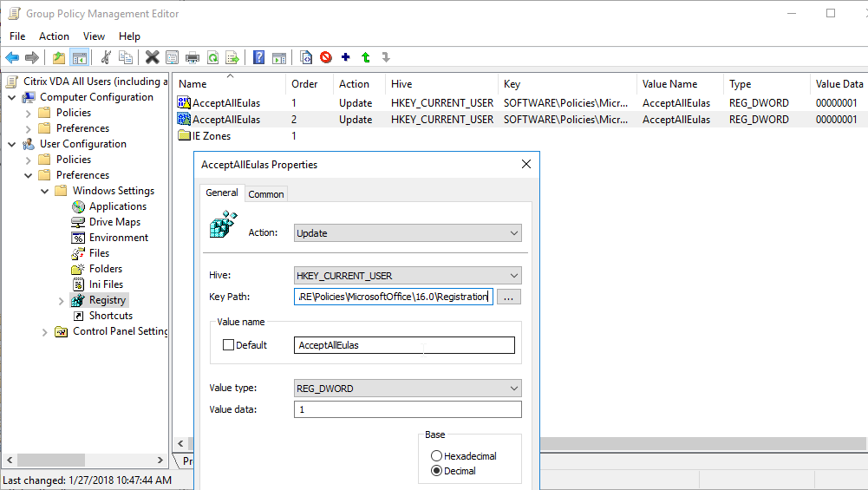The width and height of the screenshot is (868, 490).
Task: Open the Hive dropdown
Action: [408, 275]
